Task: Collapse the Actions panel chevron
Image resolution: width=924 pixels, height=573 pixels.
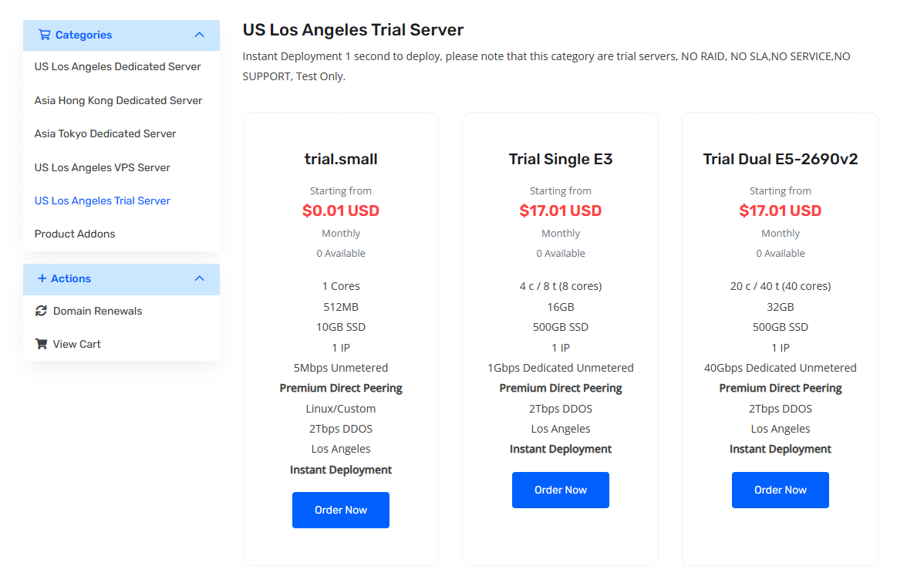Action: pyautogui.click(x=199, y=278)
